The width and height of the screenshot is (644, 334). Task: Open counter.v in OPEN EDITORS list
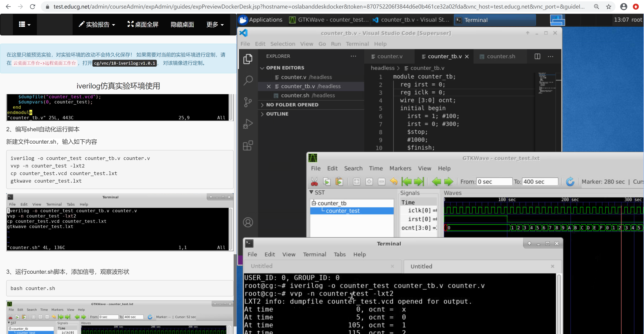tap(311, 77)
